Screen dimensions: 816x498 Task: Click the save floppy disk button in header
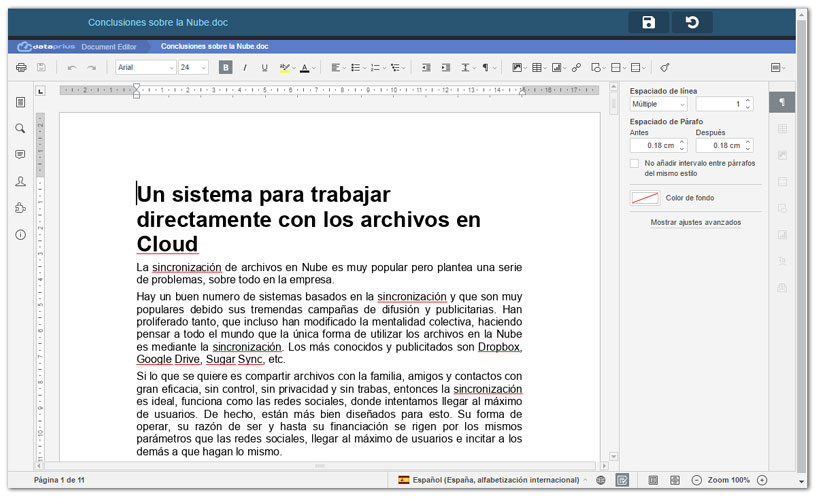649,22
